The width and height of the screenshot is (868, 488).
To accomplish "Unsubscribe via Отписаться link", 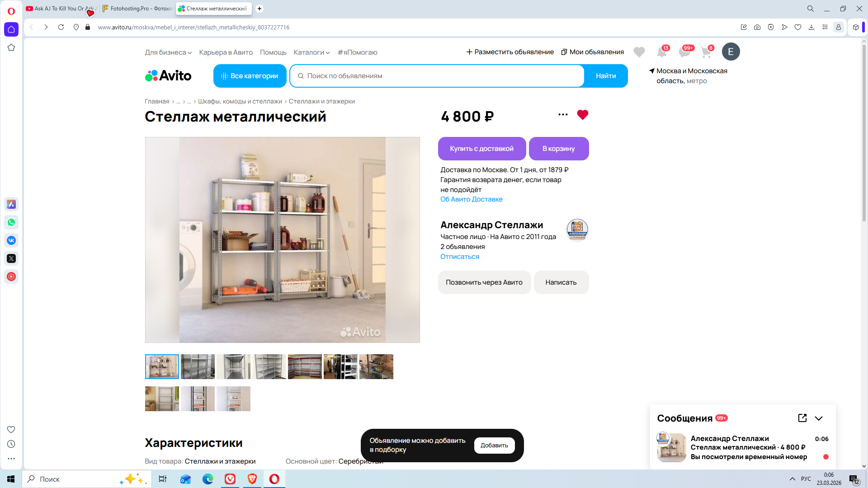I will click(459, 257).
